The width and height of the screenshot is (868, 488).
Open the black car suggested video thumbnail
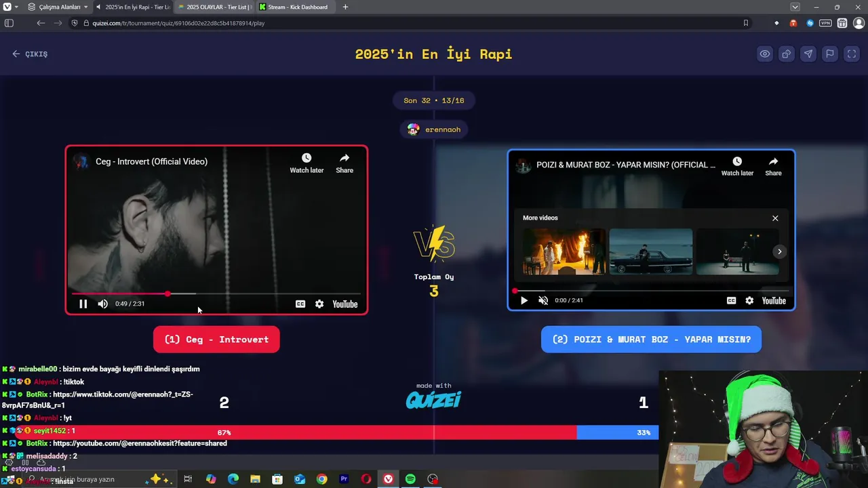(x=651, y=251)
